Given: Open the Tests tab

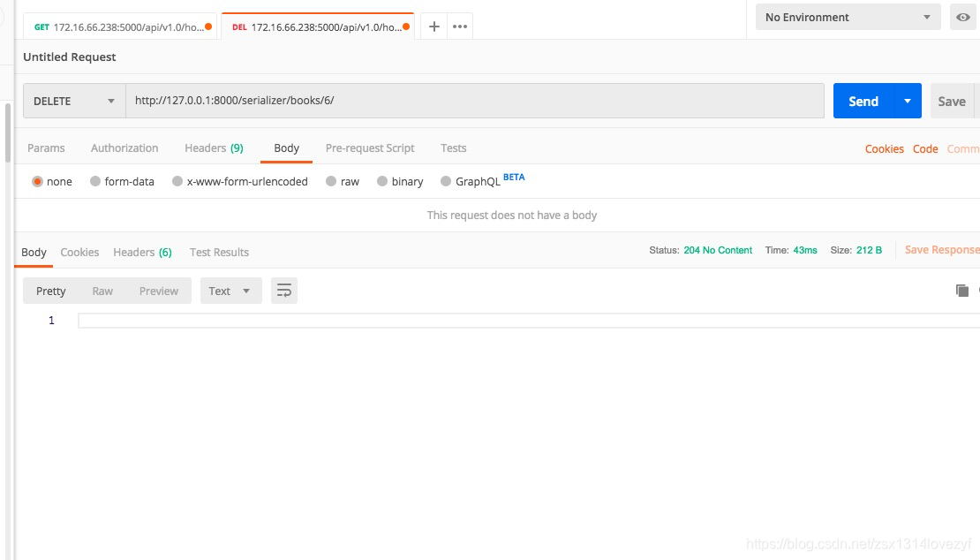Looking at the screenshot, I should pyautogui.click(x=453, y=148).
